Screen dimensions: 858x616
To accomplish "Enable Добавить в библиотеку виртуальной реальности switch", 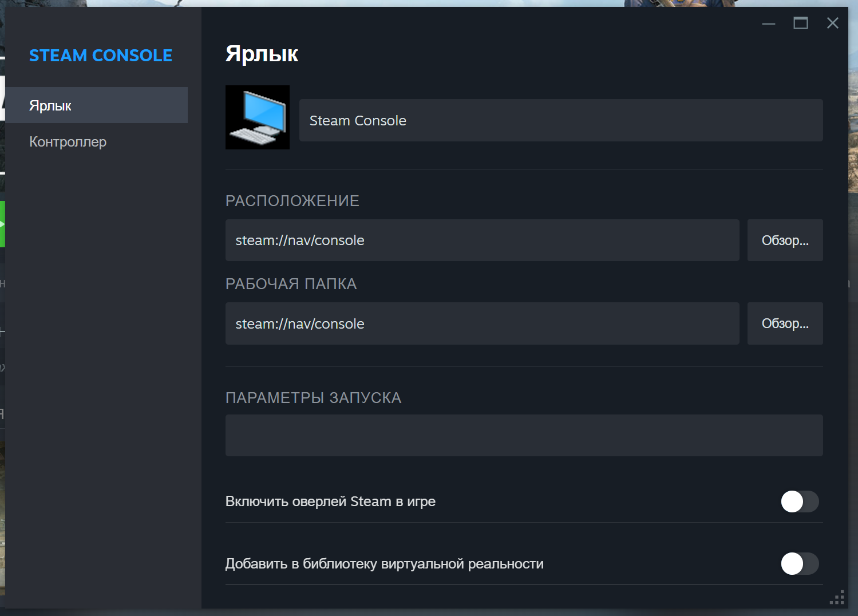I will [x=800, y=564].
